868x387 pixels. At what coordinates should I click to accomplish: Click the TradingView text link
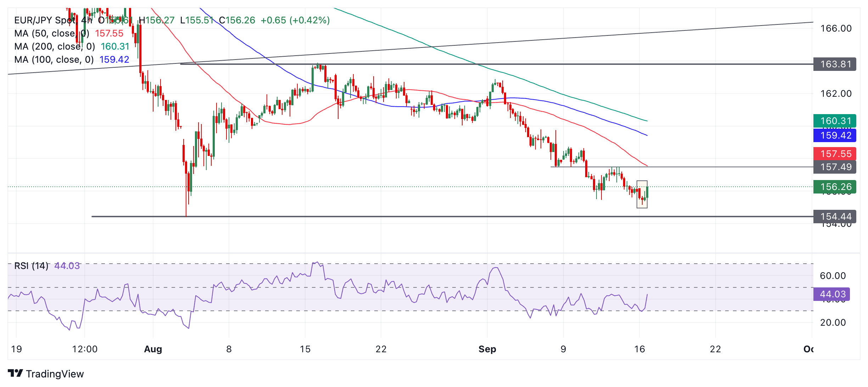pyautogui.click(x=55, y=374)
